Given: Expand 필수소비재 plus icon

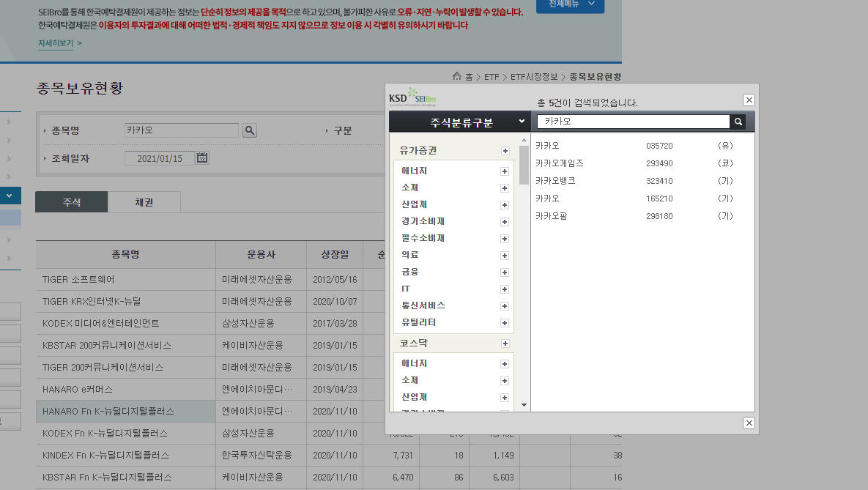Looking at the screenshot, I should (x=504, y=239).
